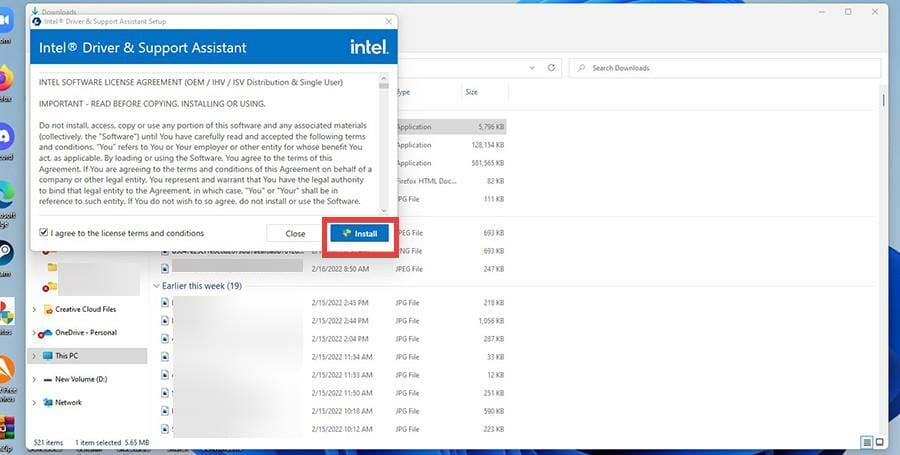Click the '111 KB' JPG file size
This screenshot has width=900, height=455.
pyautogui.click(x=494, y=199)
